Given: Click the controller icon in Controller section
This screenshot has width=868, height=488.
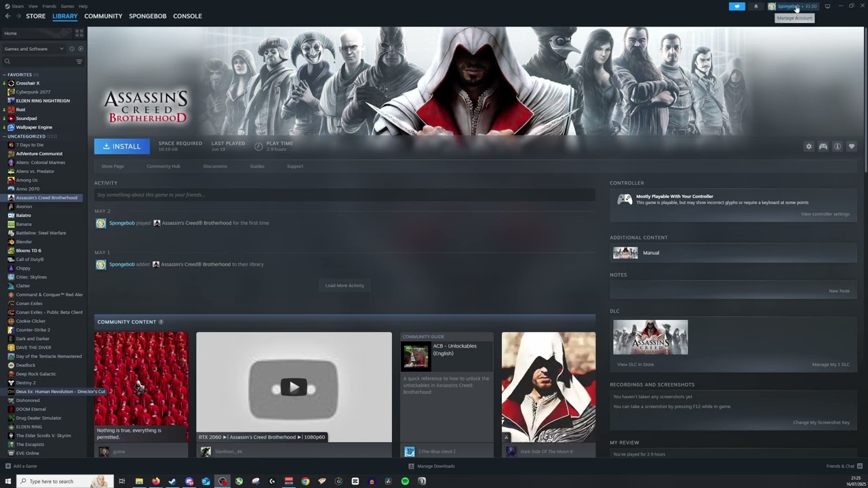Looking at the screenshot, I should tap(625, 199).
